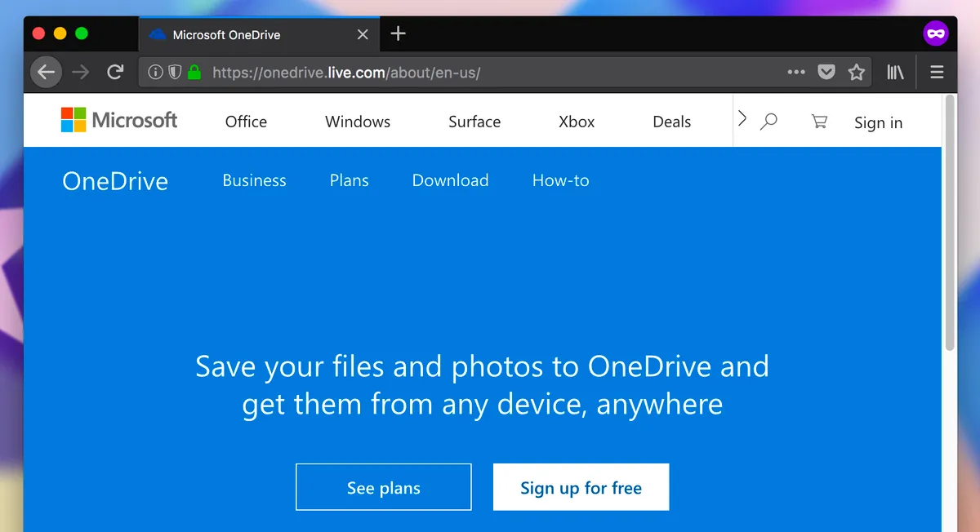
Task: View connection security via green padlock
Action: [x=194, y=72]
